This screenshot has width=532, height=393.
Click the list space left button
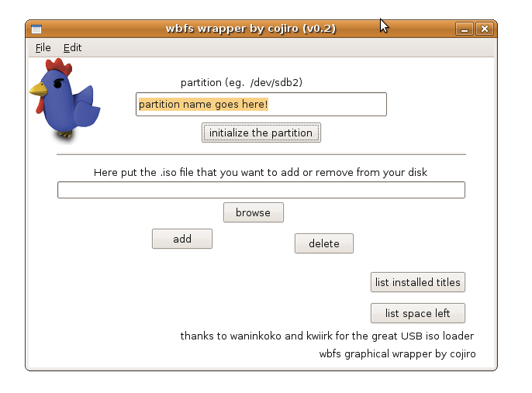coord(417,313)
